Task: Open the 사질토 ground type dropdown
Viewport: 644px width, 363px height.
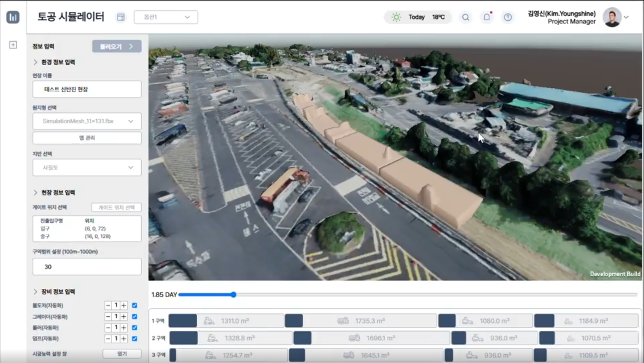Action: point(87,167)
